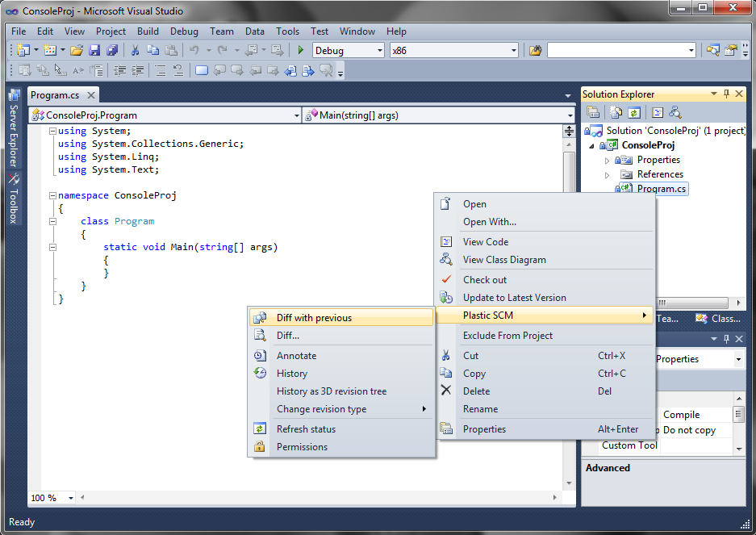The image size is (756, 535).
Task: Click the Save toolbar icon
Action: (x=94, y=50)
